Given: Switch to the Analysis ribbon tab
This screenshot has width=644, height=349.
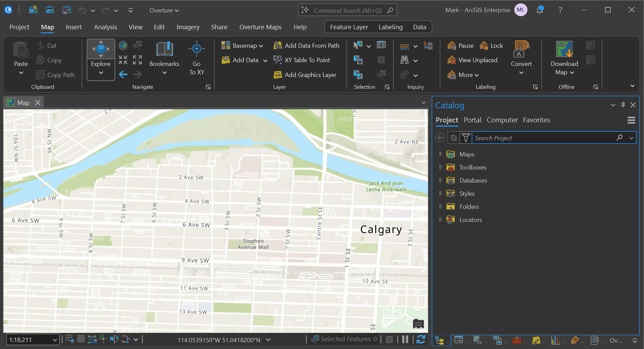Looking at the screenshot, I should [x=105, y=27].
